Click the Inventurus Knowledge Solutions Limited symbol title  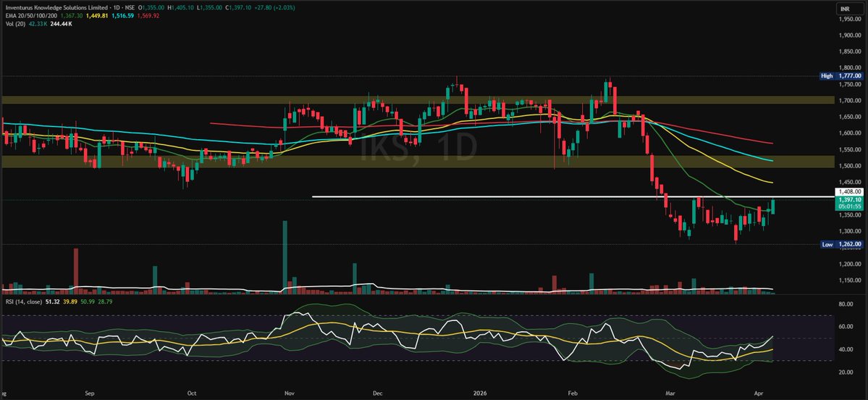56,8
